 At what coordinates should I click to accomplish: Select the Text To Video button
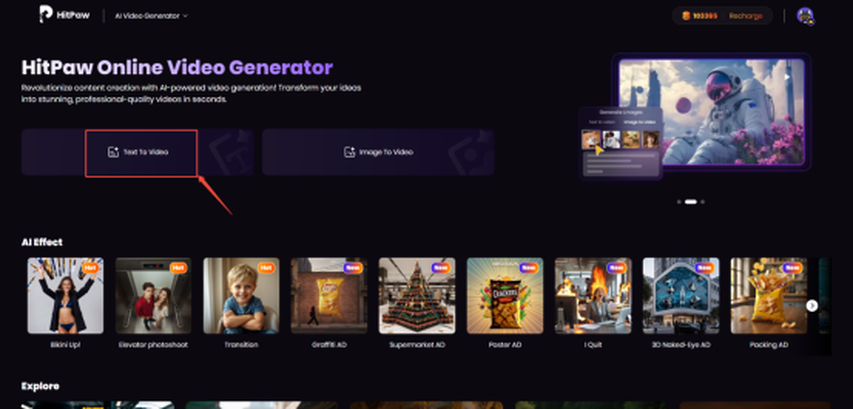[x=138, y=152]
